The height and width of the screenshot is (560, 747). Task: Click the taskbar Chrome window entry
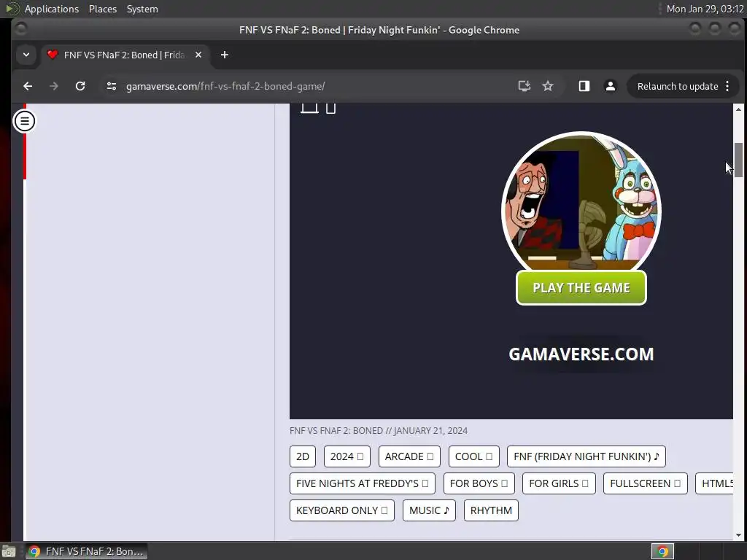click(87, 551)
